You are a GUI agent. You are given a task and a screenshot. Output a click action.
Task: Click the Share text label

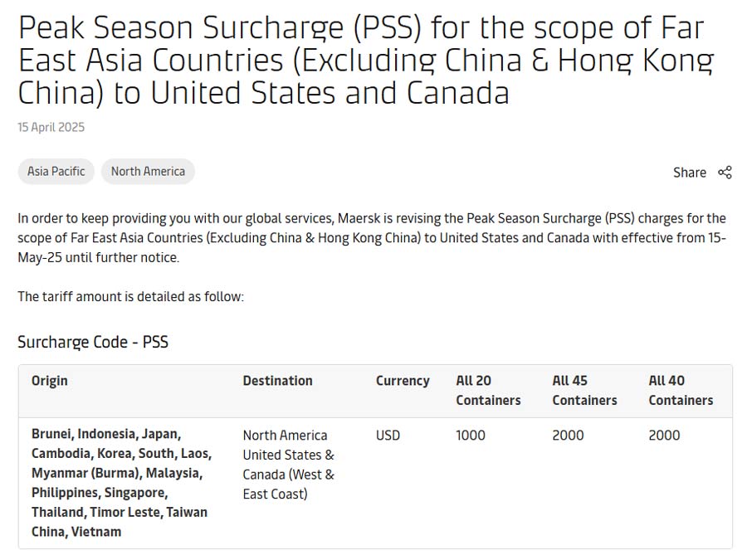point(690,173)
